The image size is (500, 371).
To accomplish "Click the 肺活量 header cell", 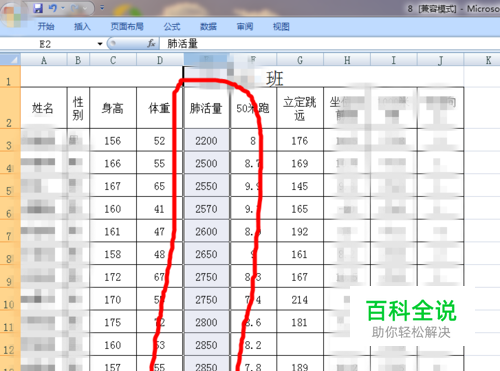I will pos(206,108).
